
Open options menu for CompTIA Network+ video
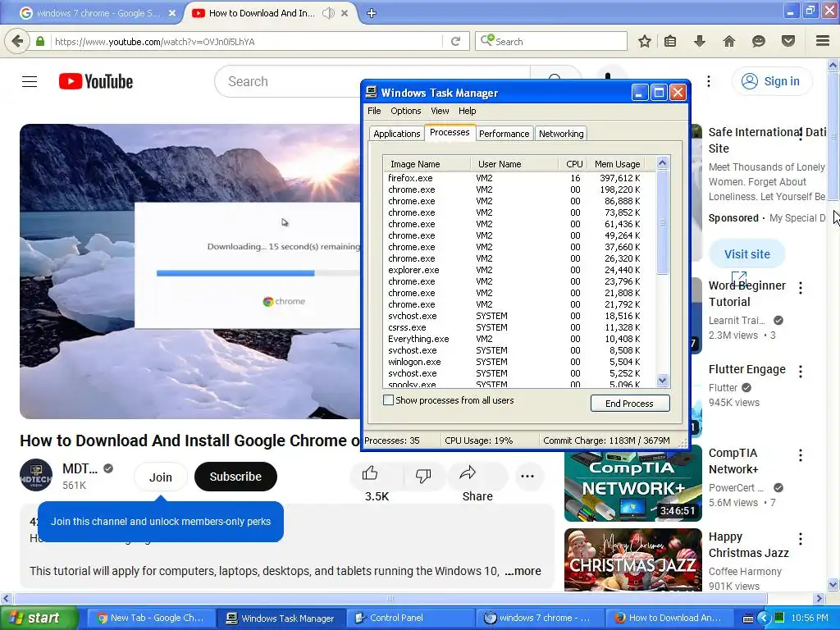[x=801, y=455]
